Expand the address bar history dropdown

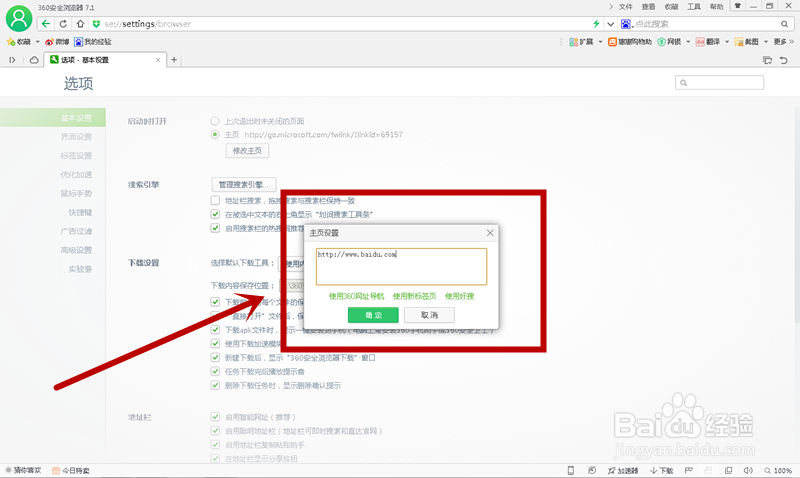click(x=610, y=24)
